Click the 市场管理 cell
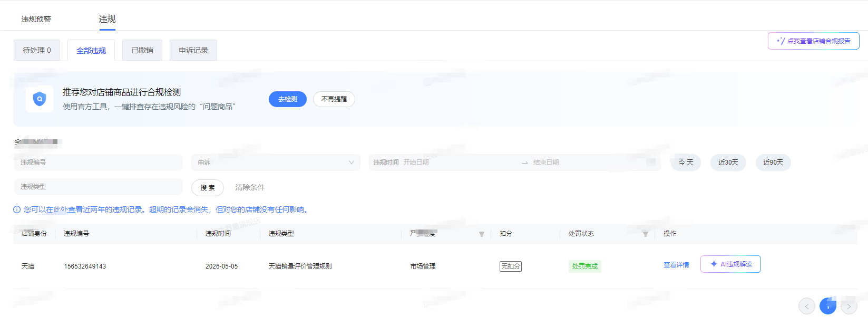The image size is (868, 325). (423, 266)
